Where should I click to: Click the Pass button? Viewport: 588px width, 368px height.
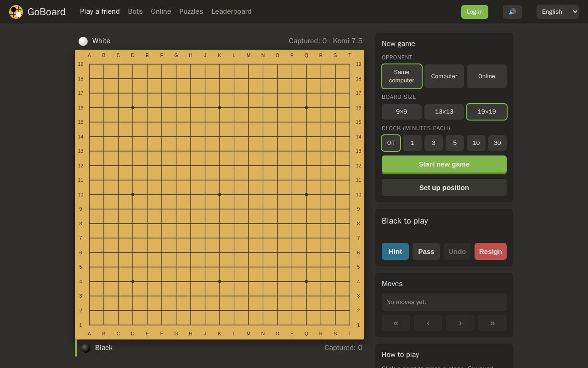tap(426, 252)
